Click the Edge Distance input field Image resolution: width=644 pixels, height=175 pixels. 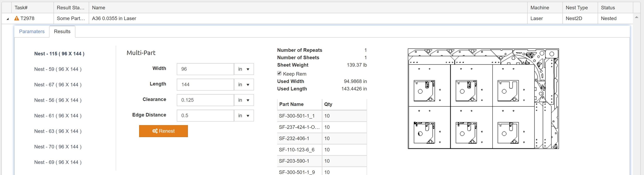click(x=205, y=115)
